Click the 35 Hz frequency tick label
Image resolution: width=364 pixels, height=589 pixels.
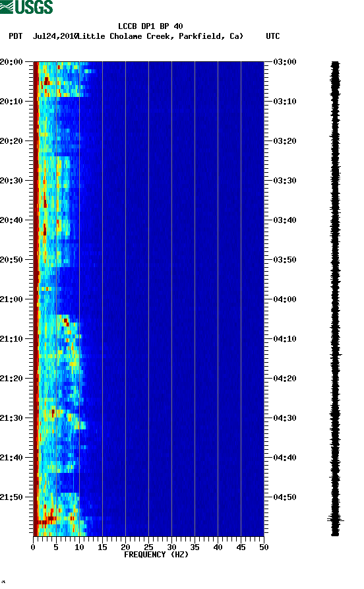click(x=195, y=547)
